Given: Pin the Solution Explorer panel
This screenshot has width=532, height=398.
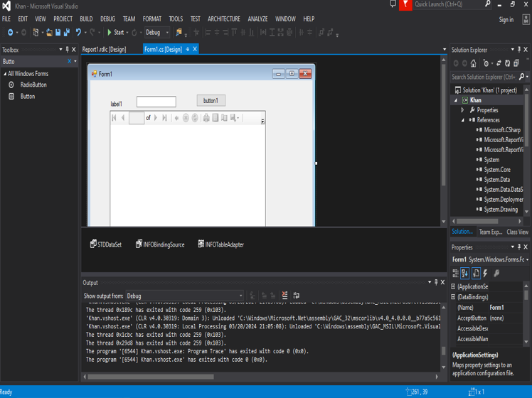Looking at the screenshot, I should pos(519,50).
